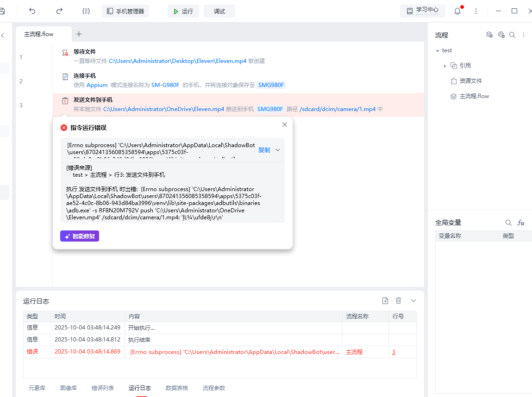532x397 pixels.
Task: Select the 主流程.flow editor tab
Action: click(44, 34)
